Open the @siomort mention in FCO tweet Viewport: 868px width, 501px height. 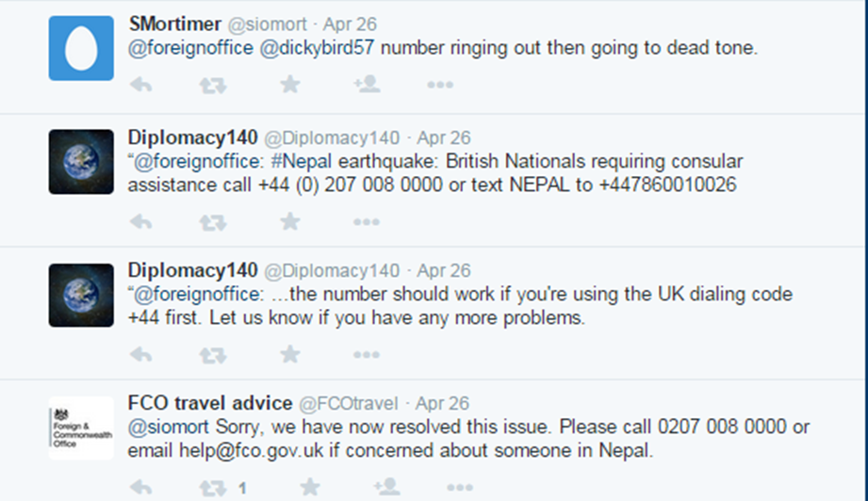pos(161,428)
